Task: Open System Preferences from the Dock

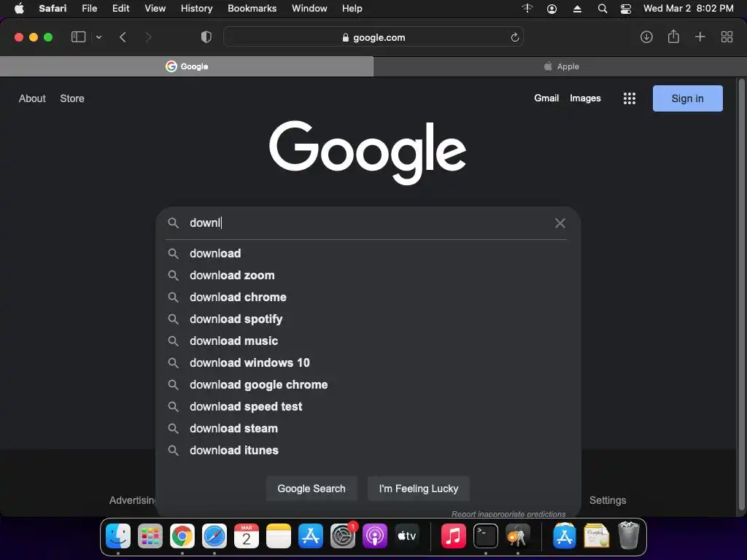Action: pos(343,536)
